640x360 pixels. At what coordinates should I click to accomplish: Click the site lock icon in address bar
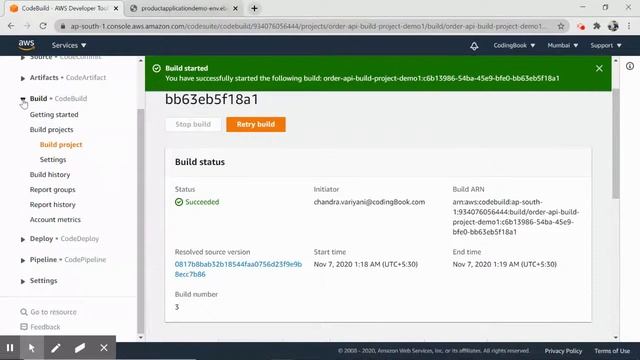coord(62,26)
